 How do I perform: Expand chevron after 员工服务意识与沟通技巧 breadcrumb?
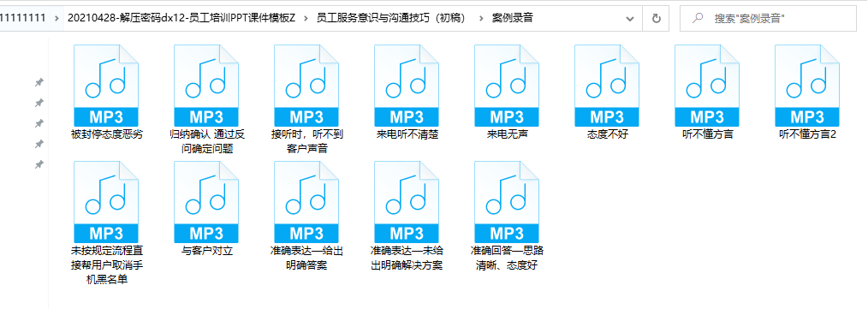click(x=481, y=18)
